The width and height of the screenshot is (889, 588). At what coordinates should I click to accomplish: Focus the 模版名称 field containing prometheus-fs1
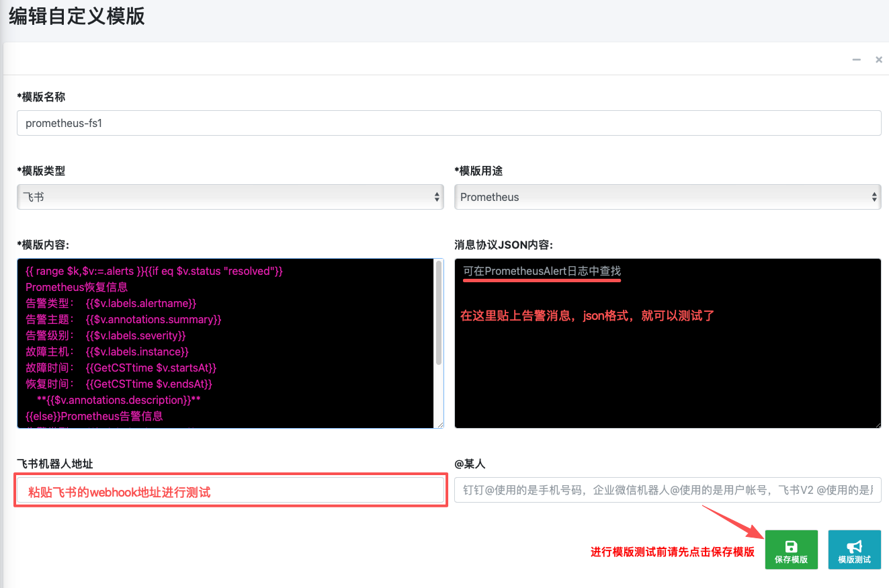point(449,123)
